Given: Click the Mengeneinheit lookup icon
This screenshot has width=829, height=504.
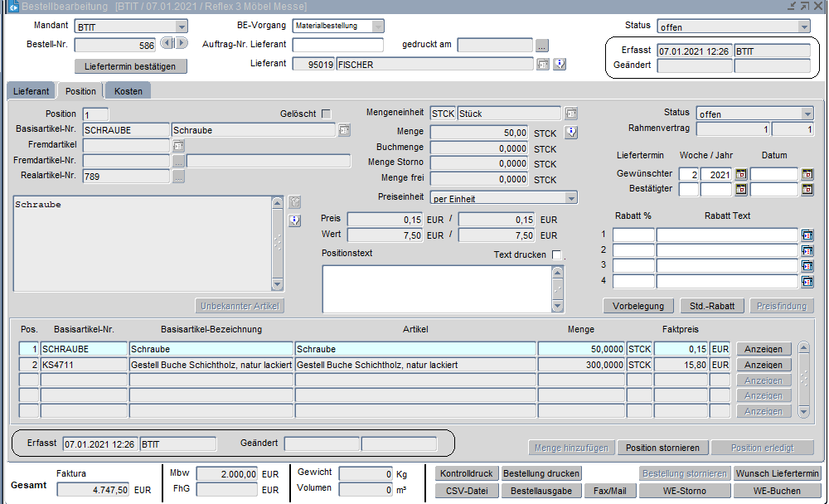Looking at the screenshot, I should 570,114.
